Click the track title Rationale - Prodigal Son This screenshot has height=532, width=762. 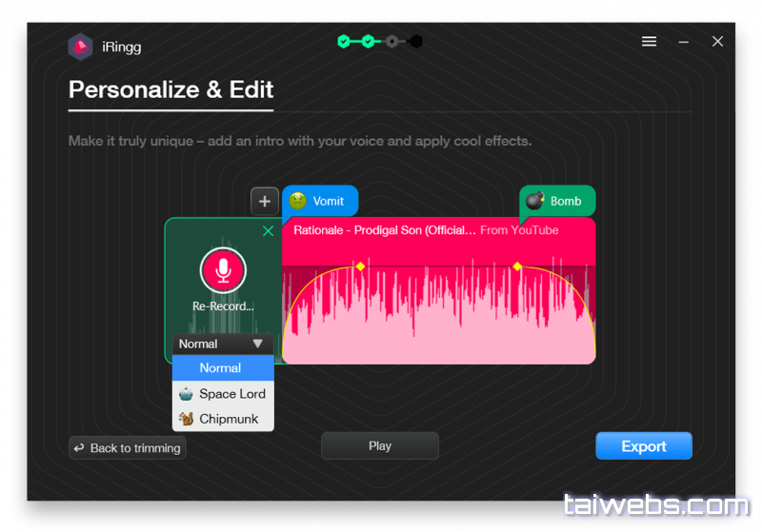[x=385, y=230]
